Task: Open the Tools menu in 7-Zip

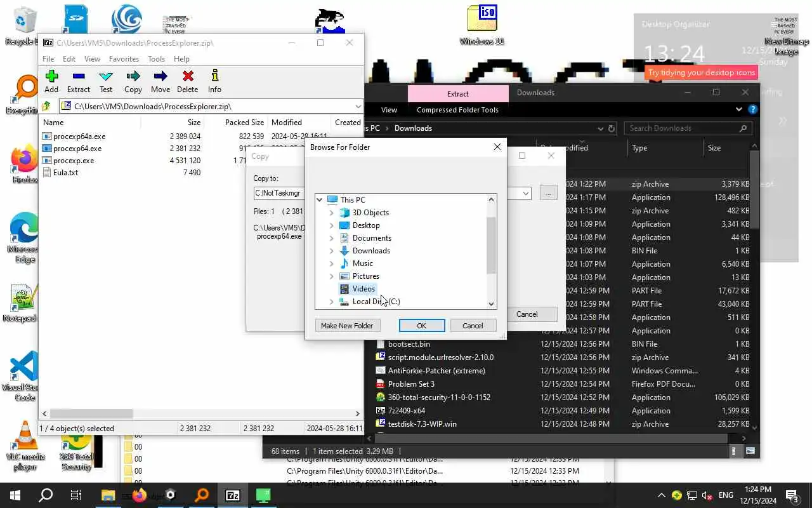Action: pos(157,58)
